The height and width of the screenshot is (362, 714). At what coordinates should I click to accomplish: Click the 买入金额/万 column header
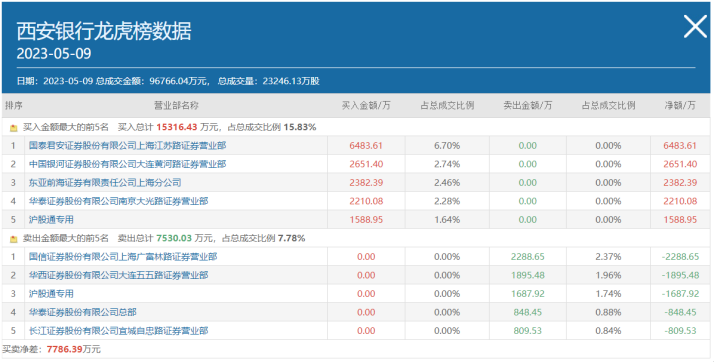(x=366, y=105)
